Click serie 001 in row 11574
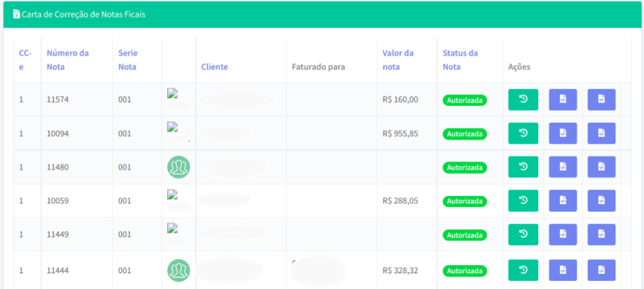Viewport: 644px width, 289px height. click(125, 99)
